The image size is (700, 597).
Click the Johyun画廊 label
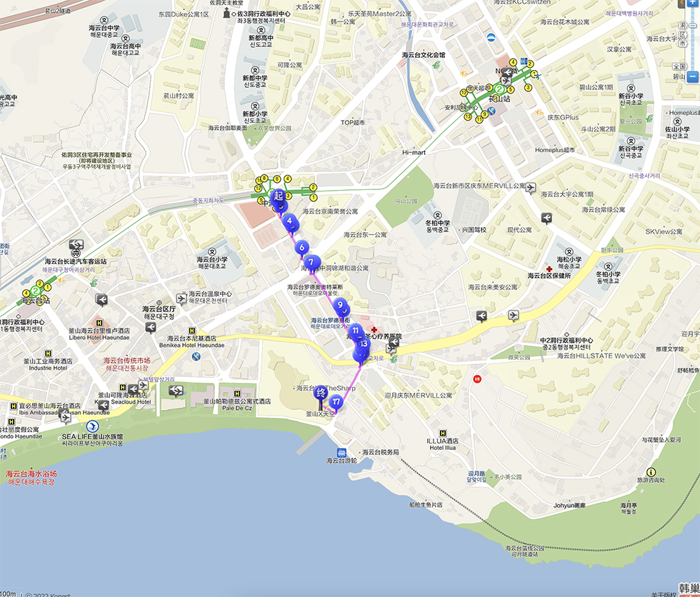pos(570,506)
